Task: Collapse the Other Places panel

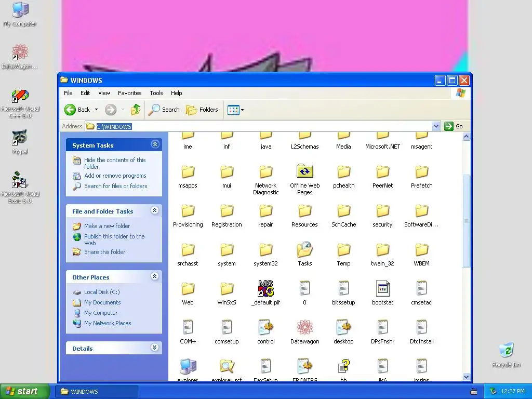Action: [155, 276]
